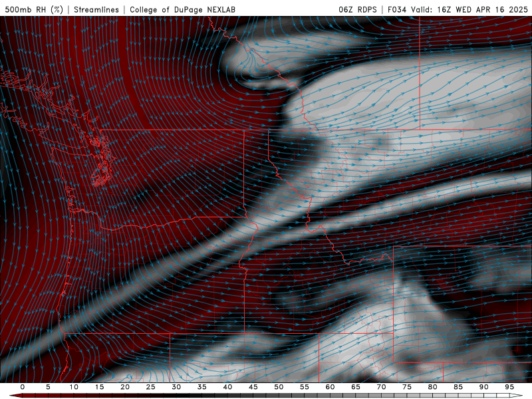Click the colorbar label "60"

(x=330, y=387)
